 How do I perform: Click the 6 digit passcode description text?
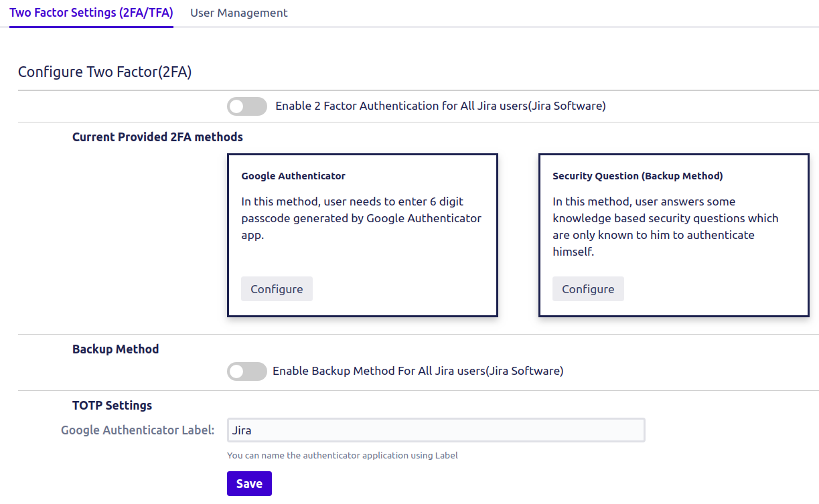tap(362, 218)
